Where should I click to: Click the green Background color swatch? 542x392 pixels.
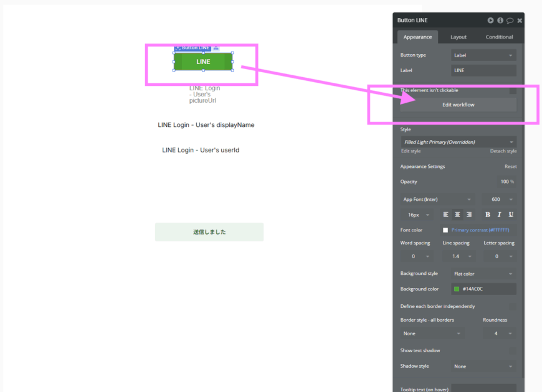(x=457, y=289)
